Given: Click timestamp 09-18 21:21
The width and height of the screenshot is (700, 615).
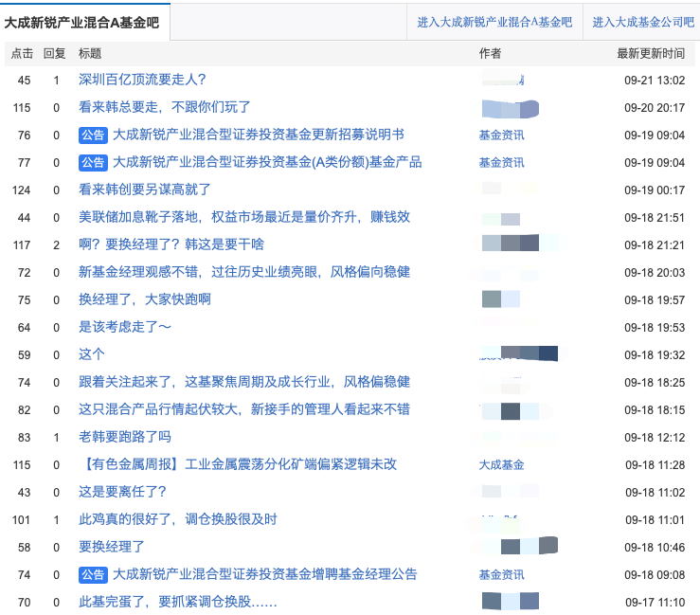Looking at the screenshot, I should click(655, 245).
